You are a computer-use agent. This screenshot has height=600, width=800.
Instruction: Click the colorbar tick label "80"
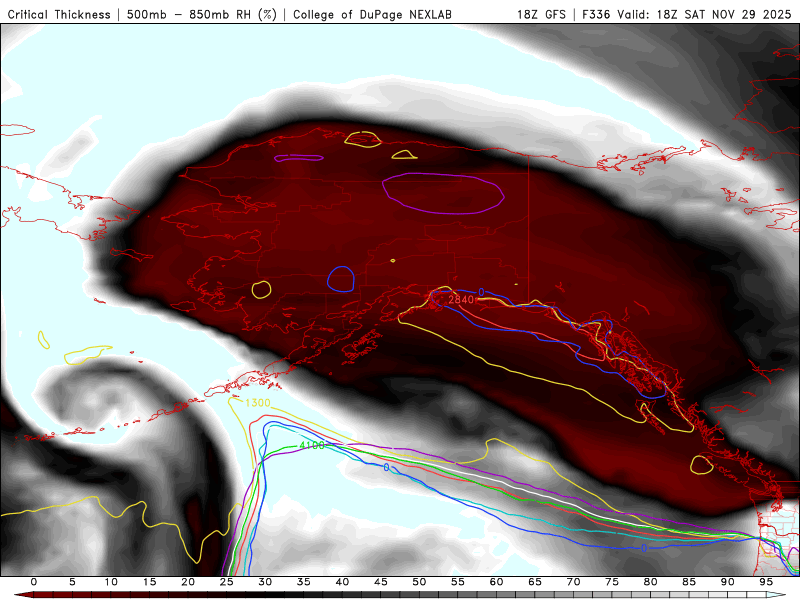click(651, 582)
